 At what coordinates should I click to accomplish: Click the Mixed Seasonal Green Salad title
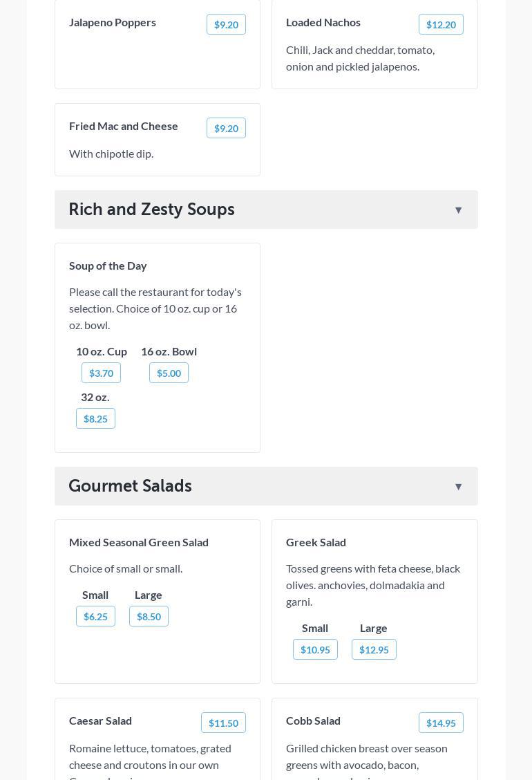pos(139,542)
